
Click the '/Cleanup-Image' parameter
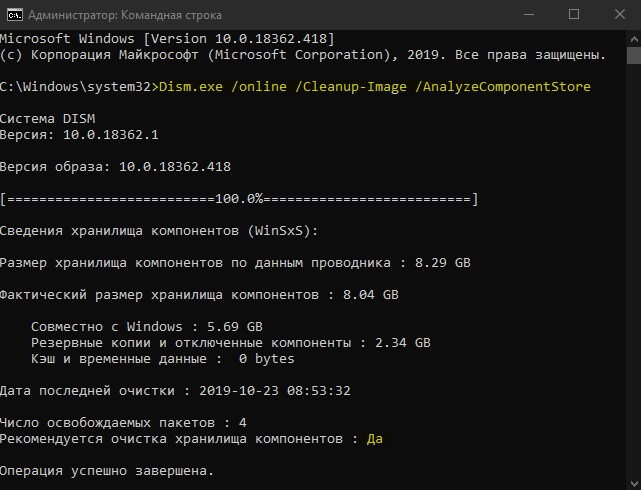coord(351,87)
